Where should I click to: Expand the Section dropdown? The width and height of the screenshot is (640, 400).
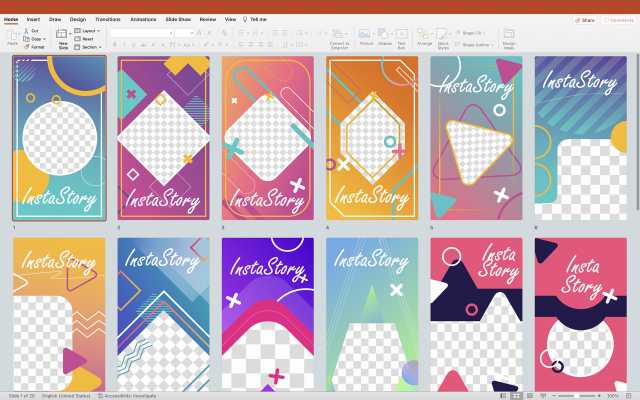[x=91, y=47]
